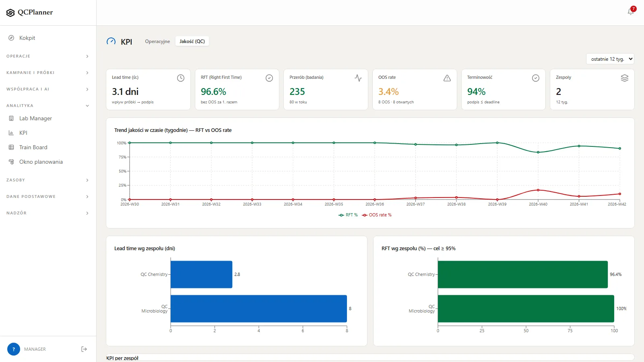Image resolution: width=644 pixels, height=362 pixels.
Task: Open the notifications bell
Action: (631, 12)
